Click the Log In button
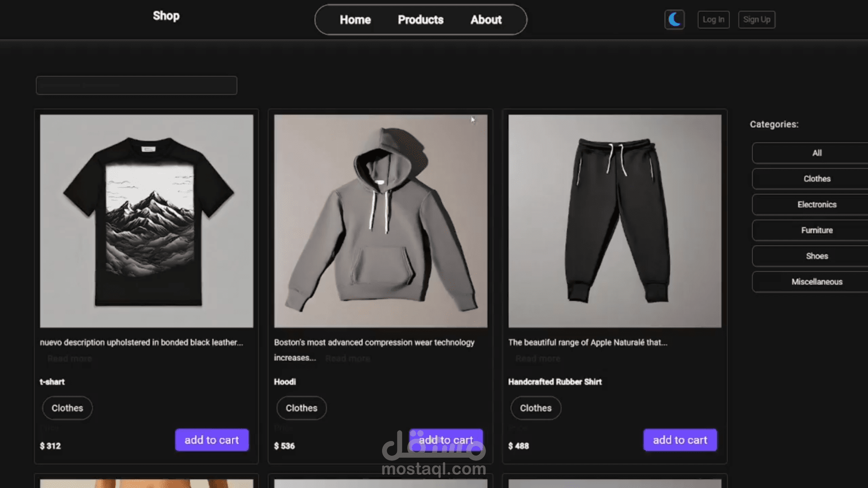Viewport: 868px width, 488px height. click(713, 19)
